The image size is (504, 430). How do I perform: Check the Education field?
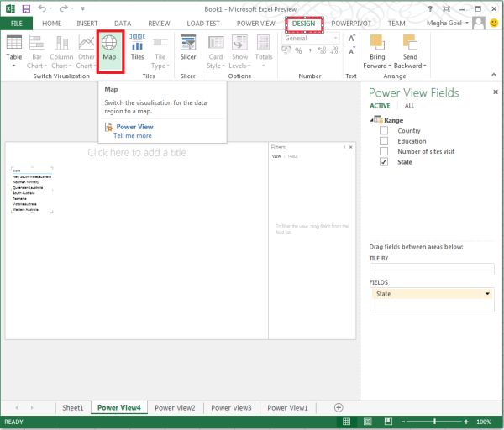click(x=384, y=141)
